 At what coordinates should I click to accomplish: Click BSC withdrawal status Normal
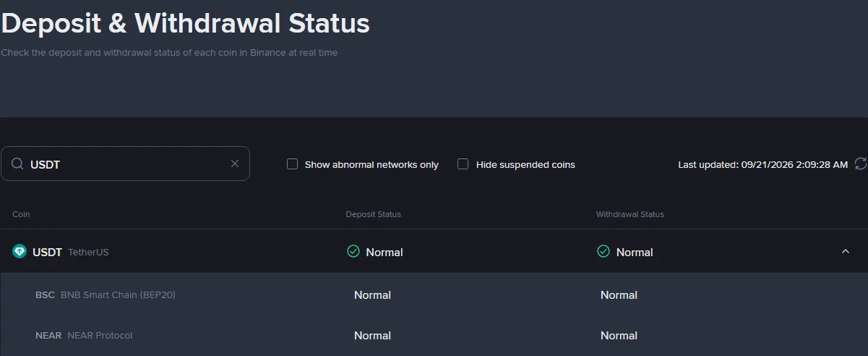[x=619, y=294]
